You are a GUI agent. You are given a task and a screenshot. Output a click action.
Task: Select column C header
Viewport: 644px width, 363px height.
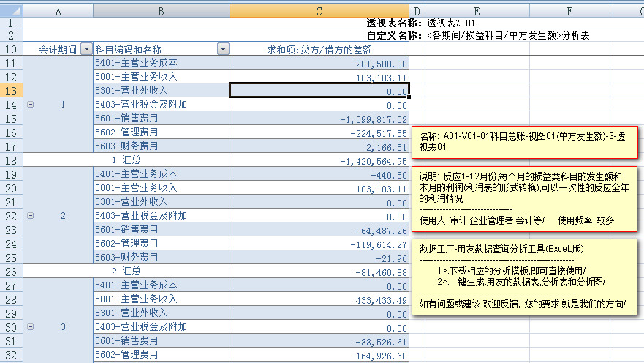(319, 11)
